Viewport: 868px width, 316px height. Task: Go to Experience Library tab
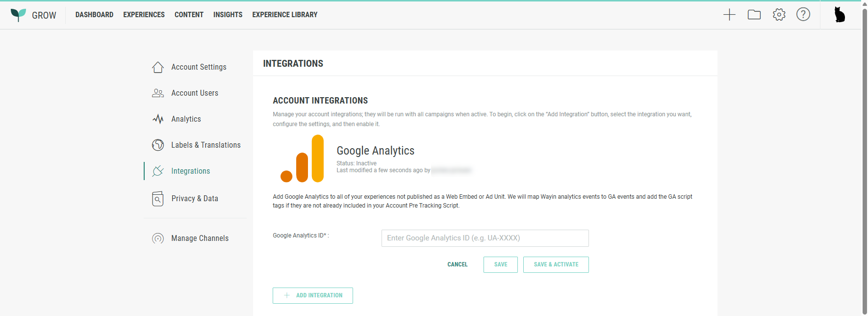[x=284, y=15]
